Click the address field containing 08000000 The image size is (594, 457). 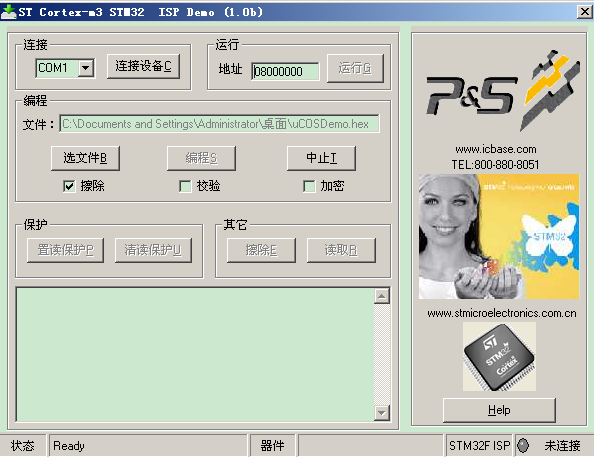tap(285, 71)
